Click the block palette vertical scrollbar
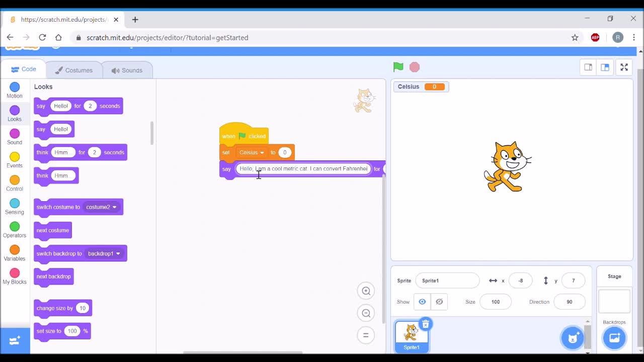Viewport: 644px width, 362px height. pyautogui.click(x=152, y=133)
